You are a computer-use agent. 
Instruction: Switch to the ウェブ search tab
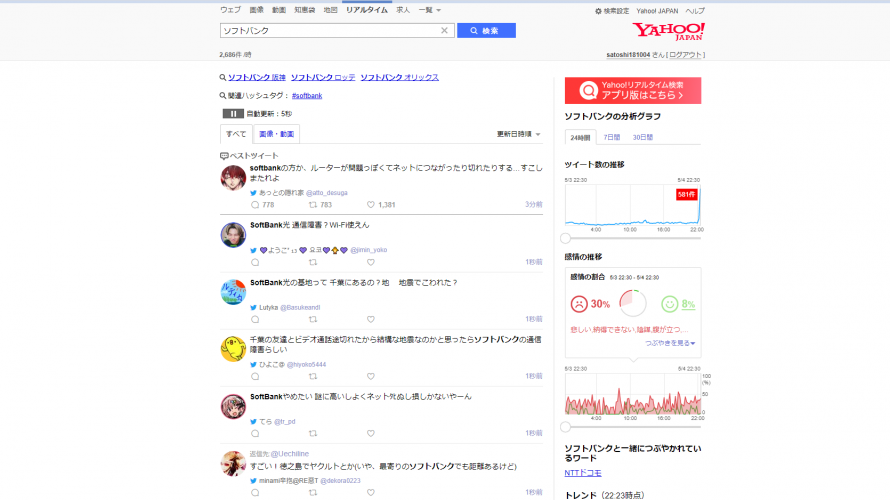click(230, 10)
